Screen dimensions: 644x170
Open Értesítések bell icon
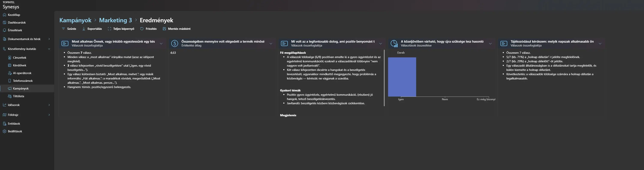(x=5, y=30)
